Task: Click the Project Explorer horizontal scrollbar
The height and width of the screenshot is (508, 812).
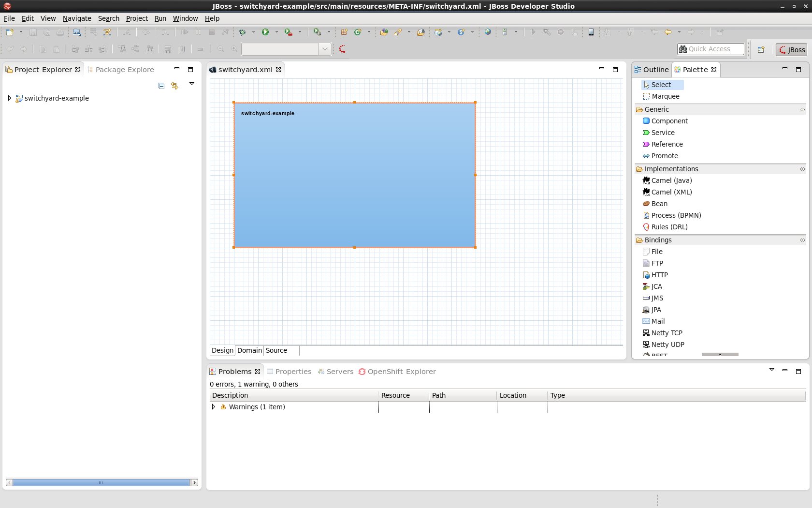Action: tap(101, 482)
